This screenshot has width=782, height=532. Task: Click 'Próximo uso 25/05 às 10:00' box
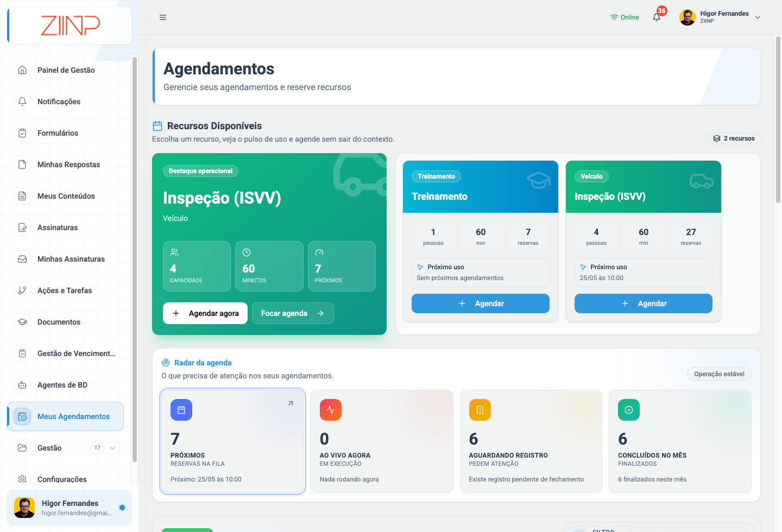click(644, 273)
